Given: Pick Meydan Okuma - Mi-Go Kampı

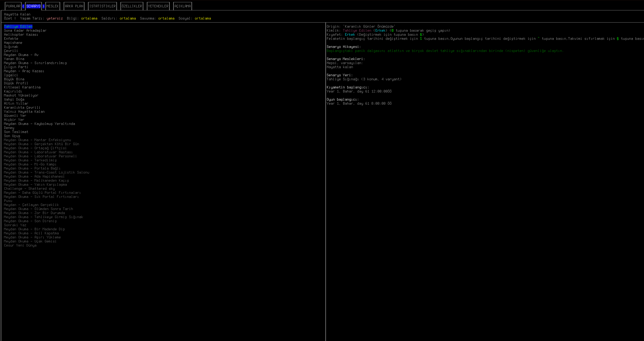Looking at the screenshot, I should [30, 164].
